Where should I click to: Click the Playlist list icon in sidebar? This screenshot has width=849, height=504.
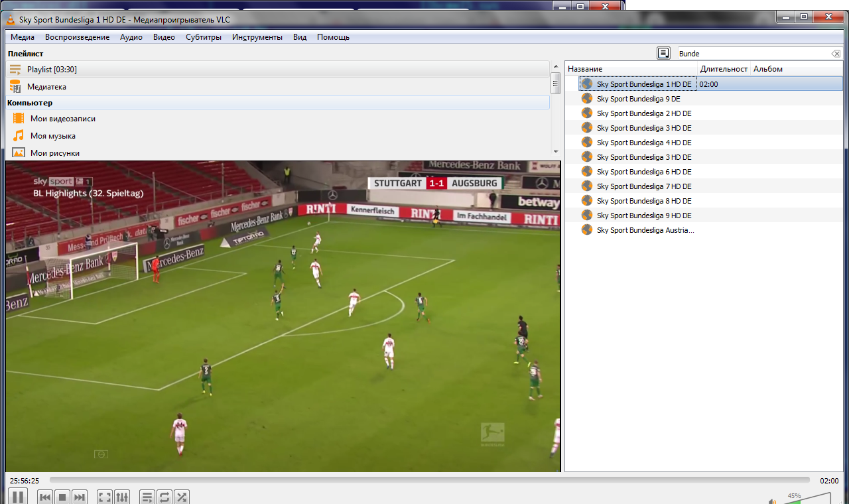click(15, 70)
